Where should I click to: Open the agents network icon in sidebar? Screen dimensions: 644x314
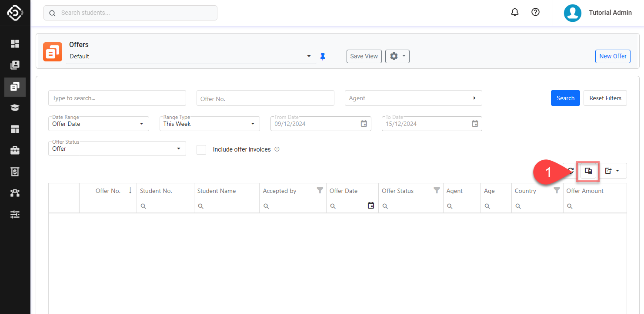15,193
